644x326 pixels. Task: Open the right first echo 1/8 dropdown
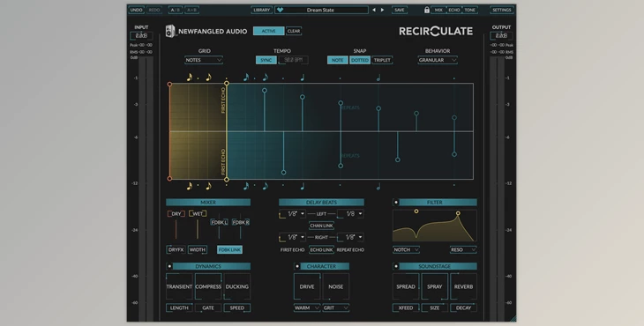click(293, 237)
